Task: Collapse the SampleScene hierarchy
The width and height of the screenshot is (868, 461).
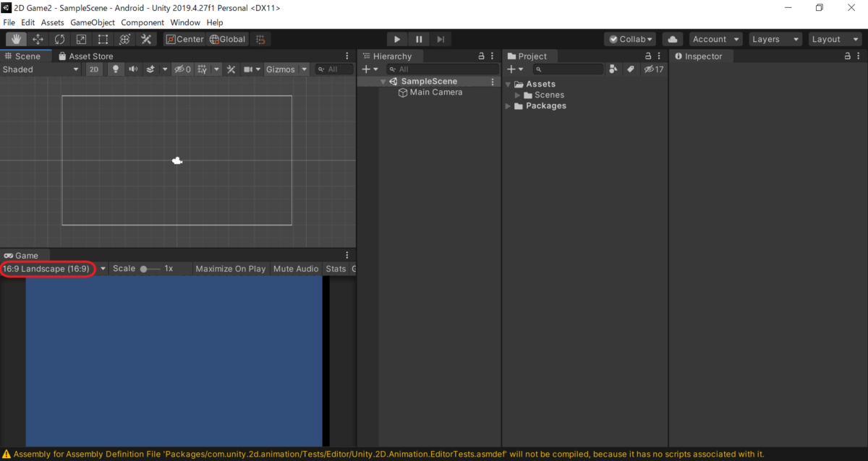Action: 383,82
